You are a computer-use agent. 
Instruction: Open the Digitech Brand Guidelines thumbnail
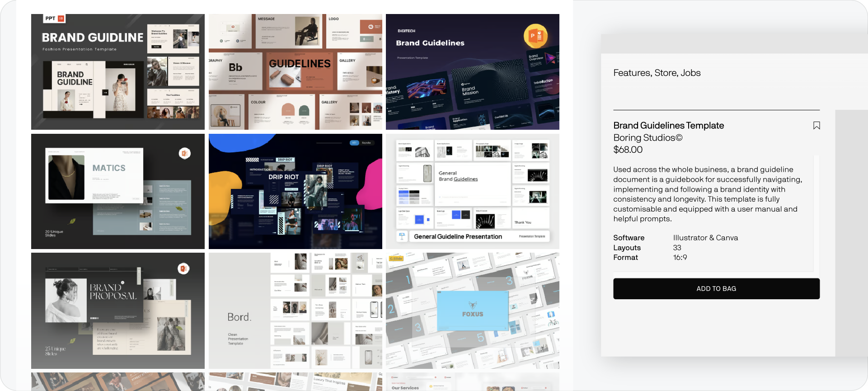(x=473, y=72)
